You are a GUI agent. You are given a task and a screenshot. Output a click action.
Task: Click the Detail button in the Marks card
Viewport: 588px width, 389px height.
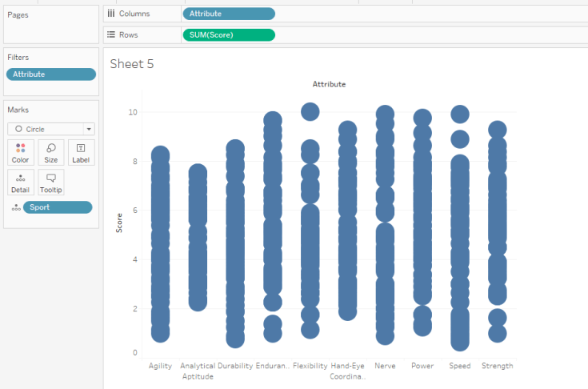click(x=21, y=182)
